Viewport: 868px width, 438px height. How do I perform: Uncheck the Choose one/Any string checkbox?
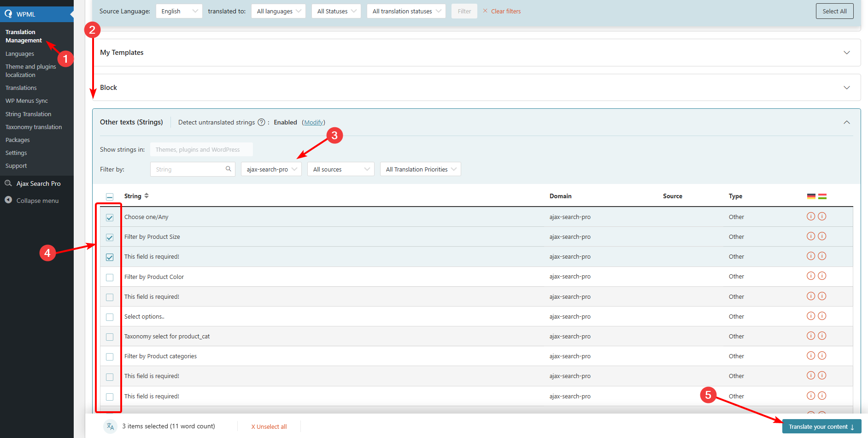pyautogui.click(x=110, y=218)
